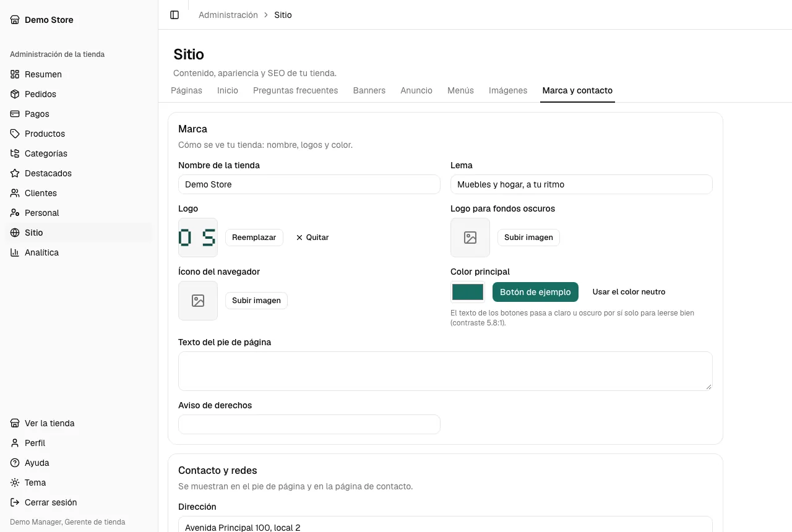Focus the Aviso de derechos field
The image size is (792, 532).
(x=309, y=424)
